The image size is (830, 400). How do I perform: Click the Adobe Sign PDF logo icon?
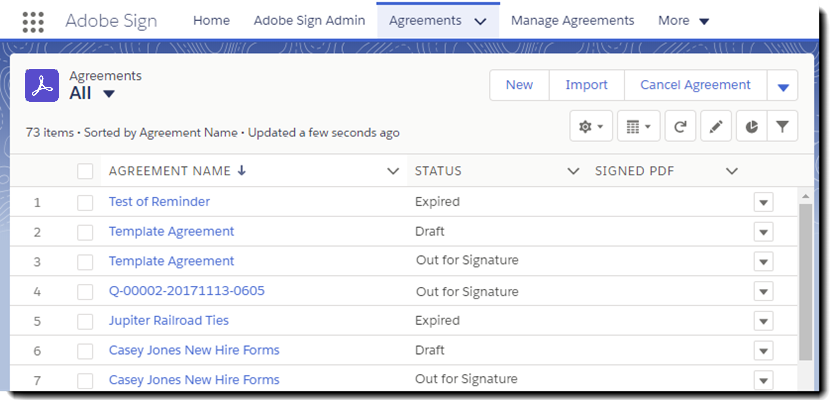tap(43, 85)
